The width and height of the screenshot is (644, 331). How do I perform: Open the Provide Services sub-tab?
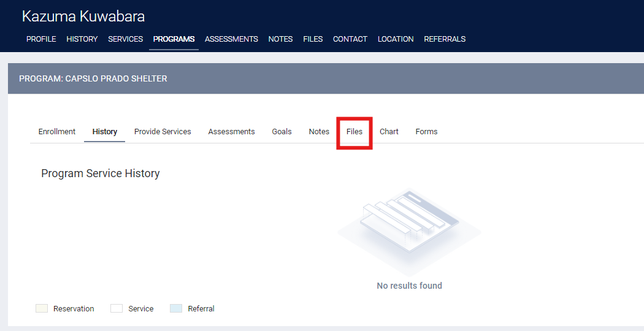(163, 131)
